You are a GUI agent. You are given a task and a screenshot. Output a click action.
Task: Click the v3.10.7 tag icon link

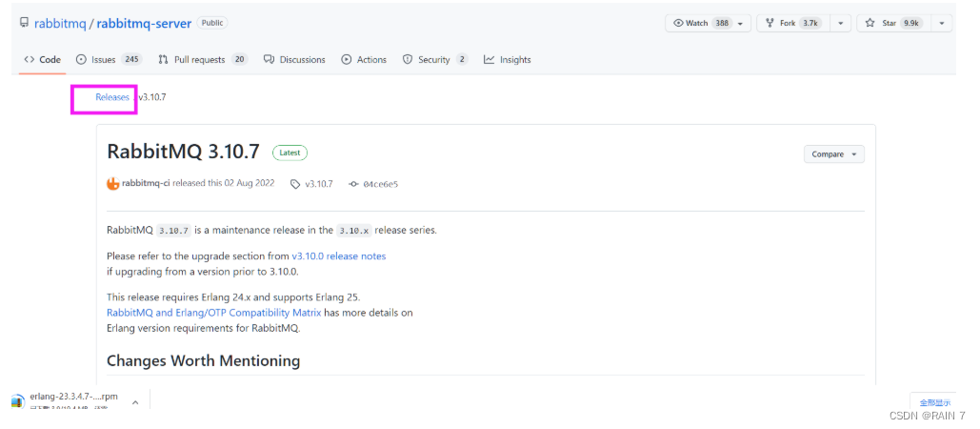click(x=295, y=184)
